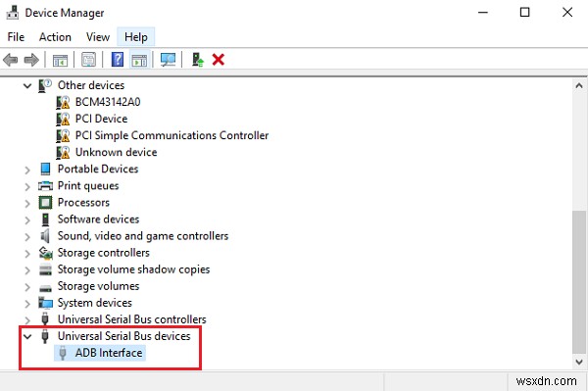Click the Software devices icon
This screenshot has width=588, height=391.
45,220
